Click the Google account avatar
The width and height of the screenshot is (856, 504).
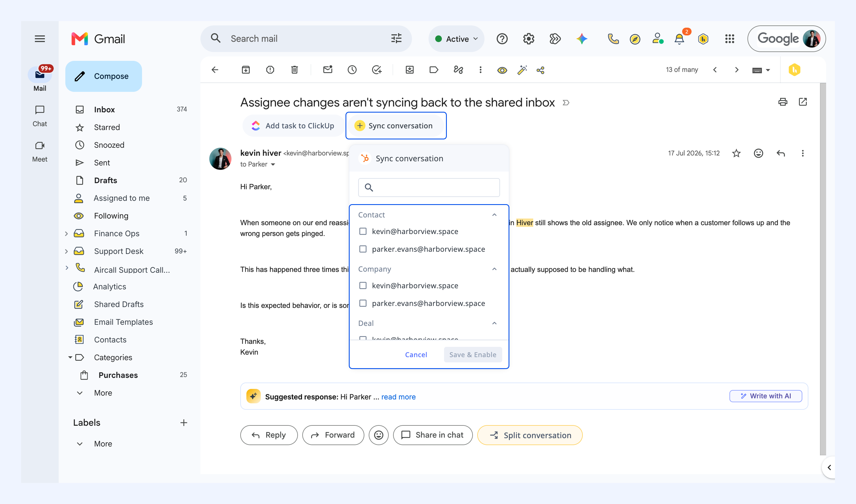coord(811,39)
